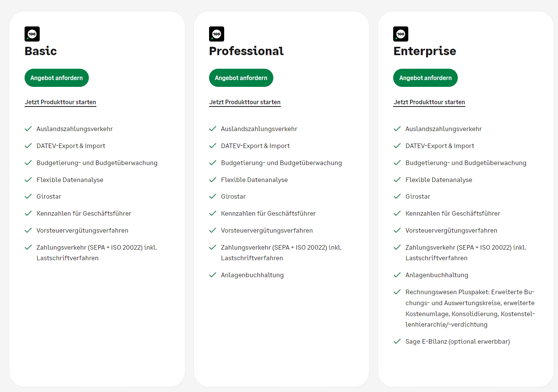Click the checkmark beside Girostar in Basic
558x392 pixels.
pos(28,196)
